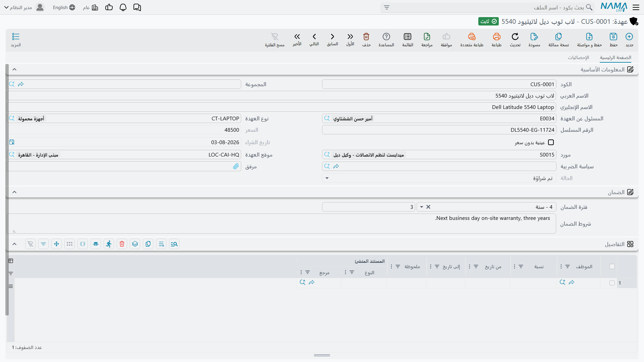This screenshot has width=644, height=362.
Task: Open the الحالة status dropdown
Action: [x=327, y=178]
